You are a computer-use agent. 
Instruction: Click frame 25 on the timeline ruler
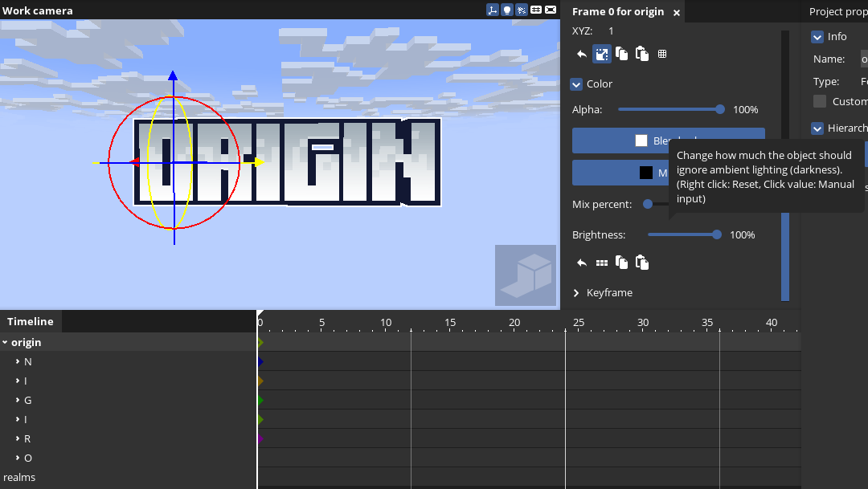pyautogui.click(x=579, y=323)
